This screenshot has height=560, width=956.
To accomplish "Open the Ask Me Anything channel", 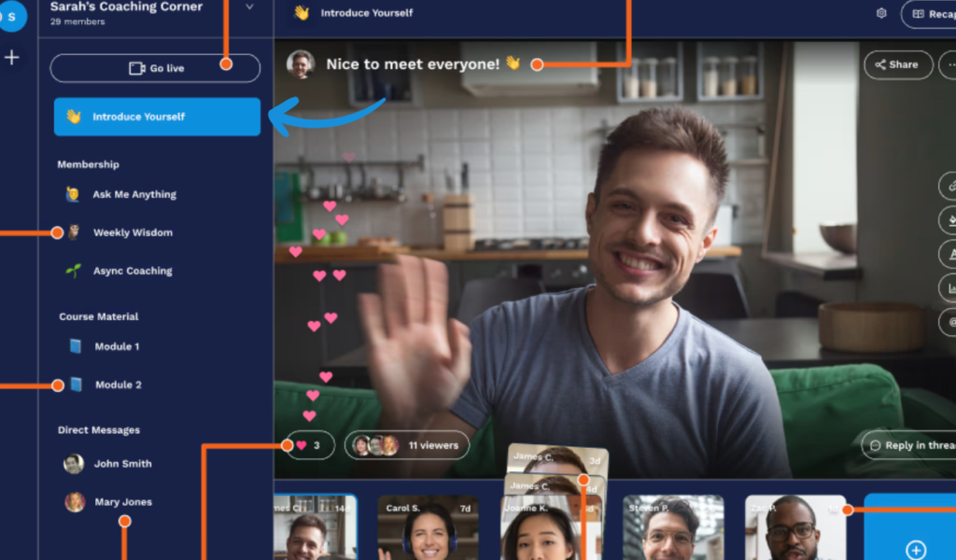I will (x=134, y=194).
